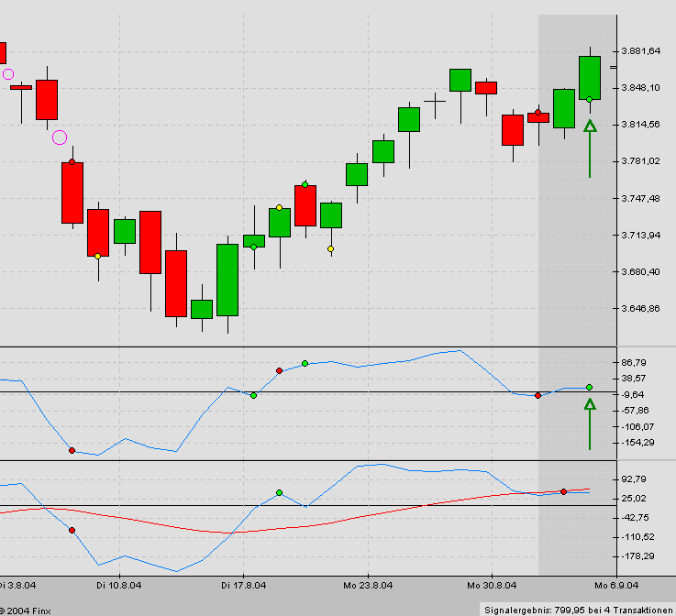Click the 'Di 10.8.04' date label
Image resolution: width=676 pixels, height=616 pixels.
coord(118,584)
